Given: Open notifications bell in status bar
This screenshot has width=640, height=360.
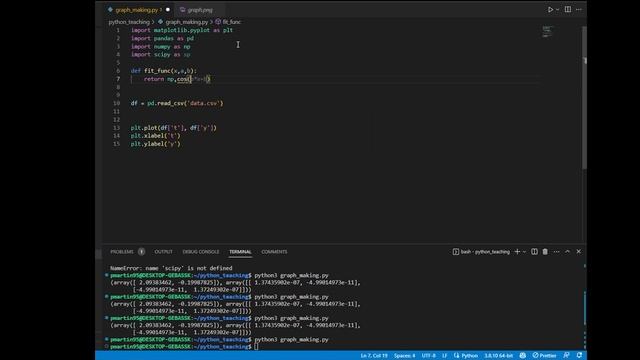Looking at the screenshot, I should 579,356.
